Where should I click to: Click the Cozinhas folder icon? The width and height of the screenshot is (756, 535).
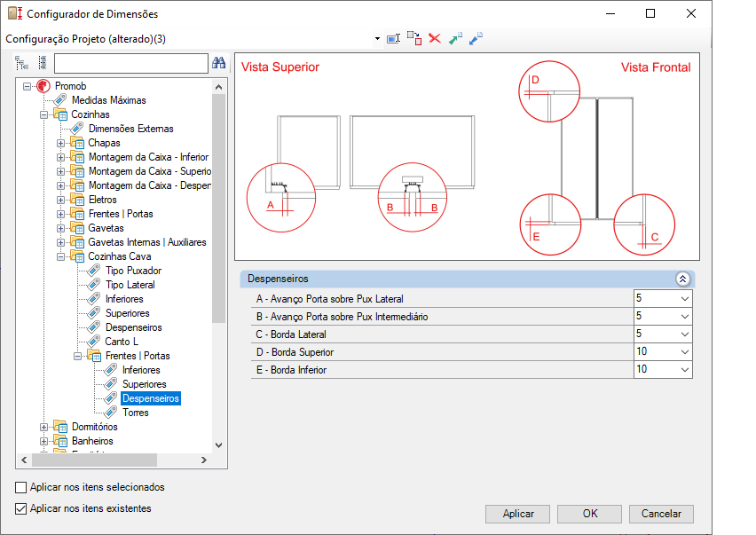[60, 114]
